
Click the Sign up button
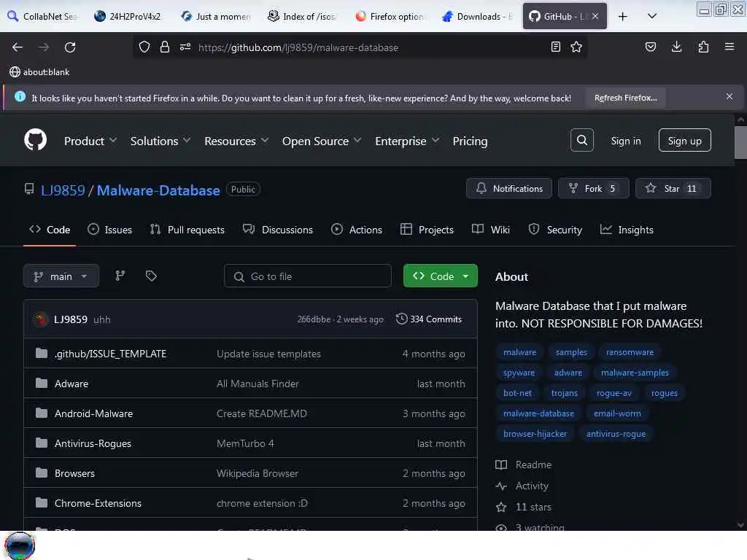click(x=684, y=141)
